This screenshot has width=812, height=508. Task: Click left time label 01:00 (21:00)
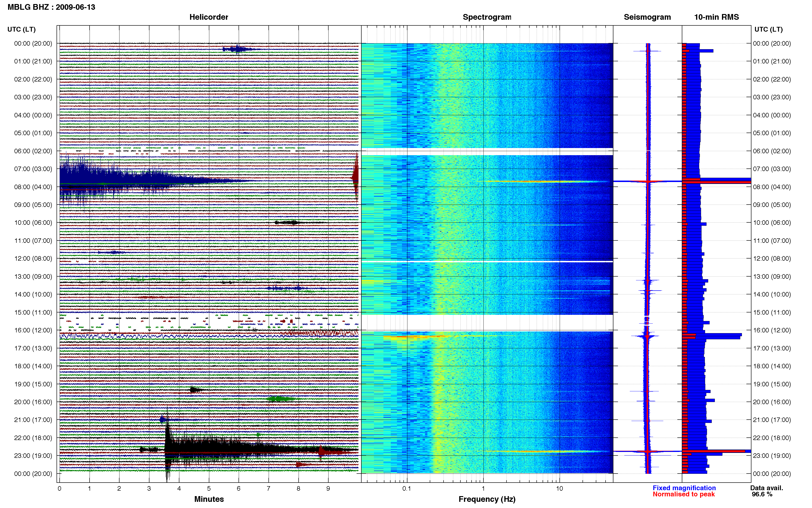(33, 61)
